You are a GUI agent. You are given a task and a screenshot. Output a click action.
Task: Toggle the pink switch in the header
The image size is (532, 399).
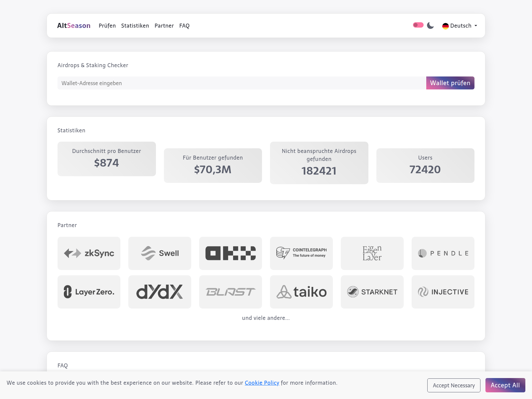point(418,25)
